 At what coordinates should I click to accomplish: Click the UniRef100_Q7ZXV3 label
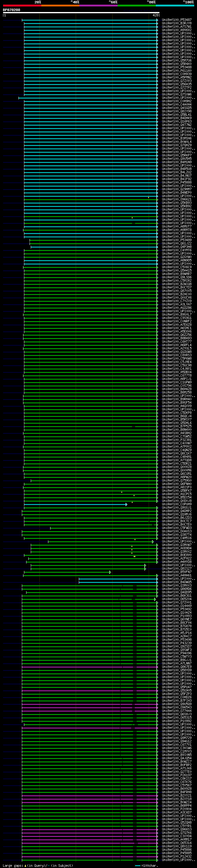[176, 81]
